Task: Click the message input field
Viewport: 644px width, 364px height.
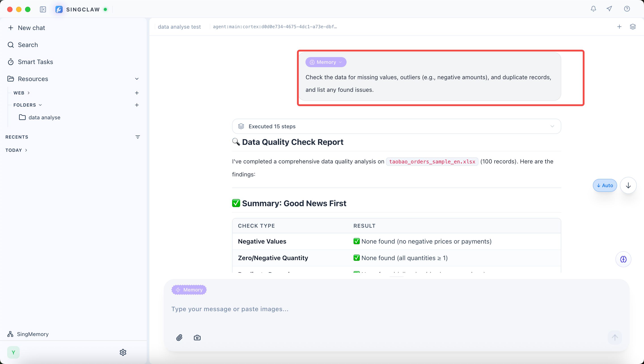Action: [375, 309]
